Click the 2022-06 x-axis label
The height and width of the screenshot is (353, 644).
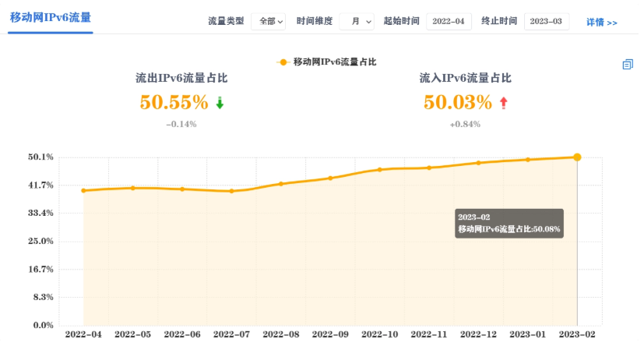pos(182,334)
